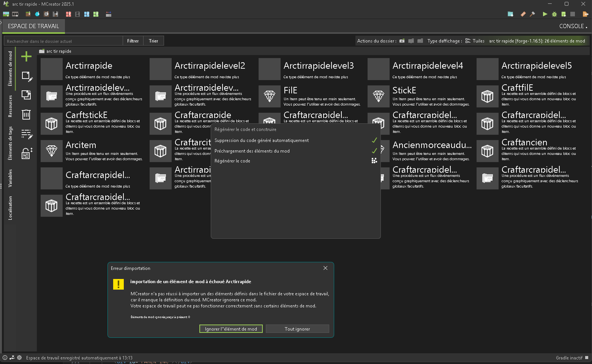
Task: Toggle the Tuiles display type view
Action: click(x=475, y=41)
